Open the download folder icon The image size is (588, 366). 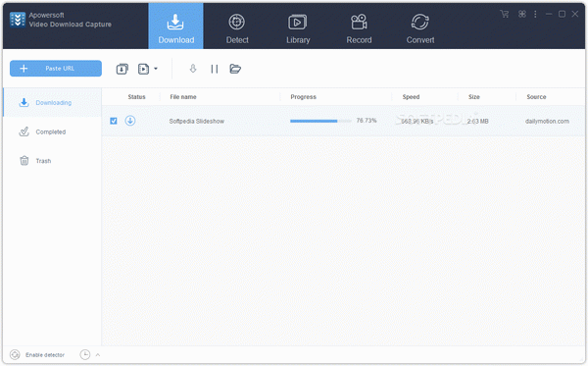(235, 69)
